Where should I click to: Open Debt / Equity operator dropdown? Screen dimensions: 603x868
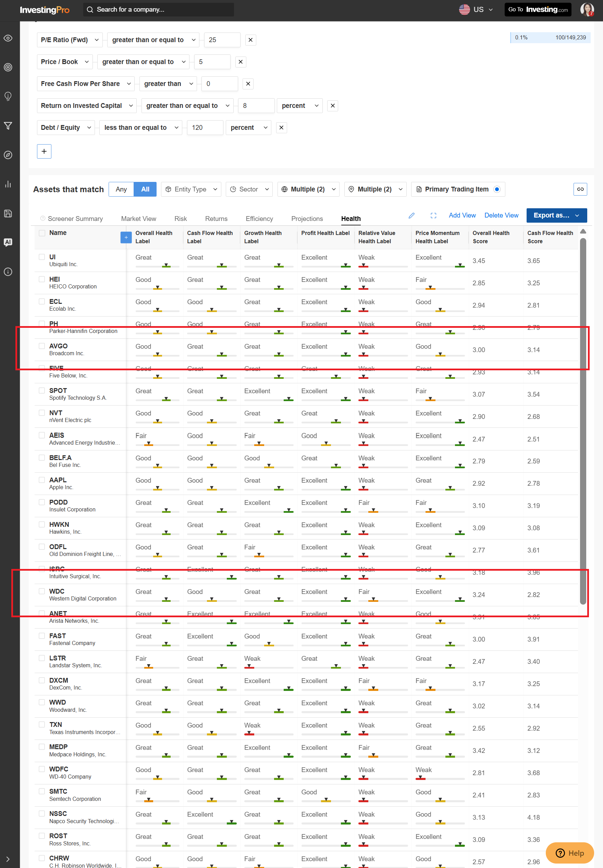(140, 128)
